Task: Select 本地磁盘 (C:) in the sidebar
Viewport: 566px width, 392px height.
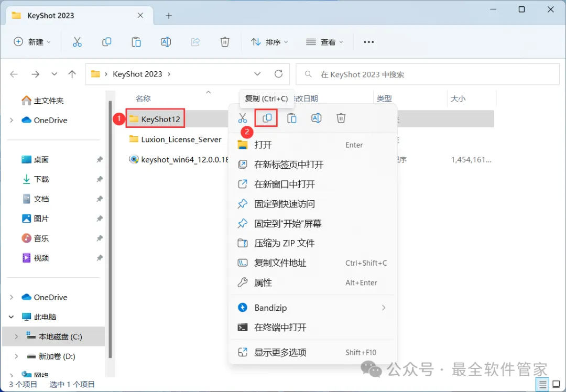Action: point(53,336)
